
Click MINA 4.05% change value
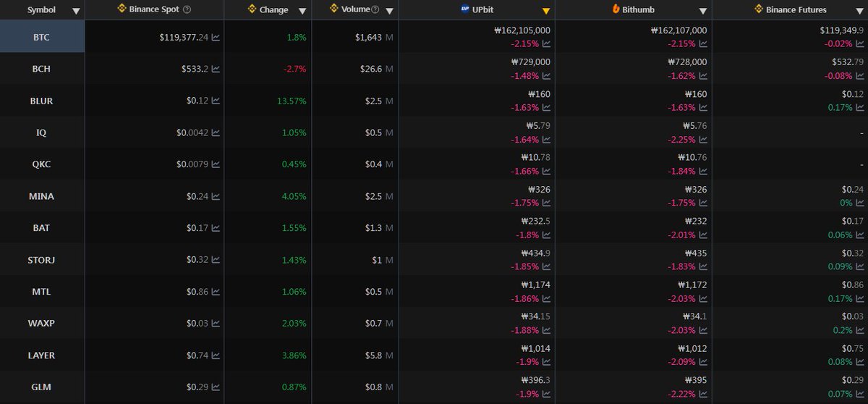point(294,196)
